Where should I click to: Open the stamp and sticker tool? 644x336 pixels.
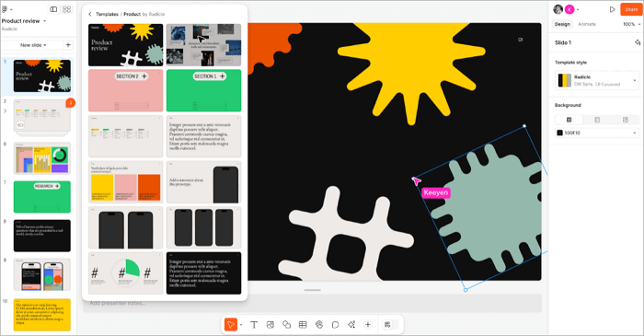pyautogui.click(x=319, y=325)
